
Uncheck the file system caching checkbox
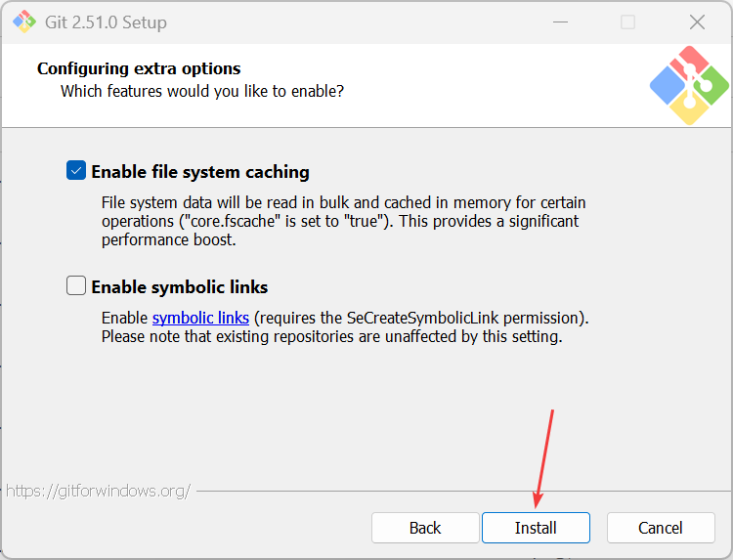(x=76, y=171)
